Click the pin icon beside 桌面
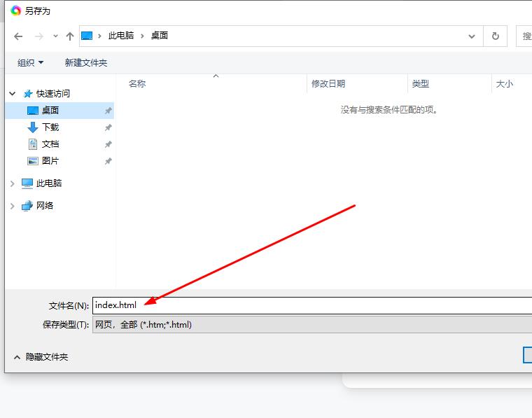The width and height of the screenshot is (532, 418). click(108, 111)
